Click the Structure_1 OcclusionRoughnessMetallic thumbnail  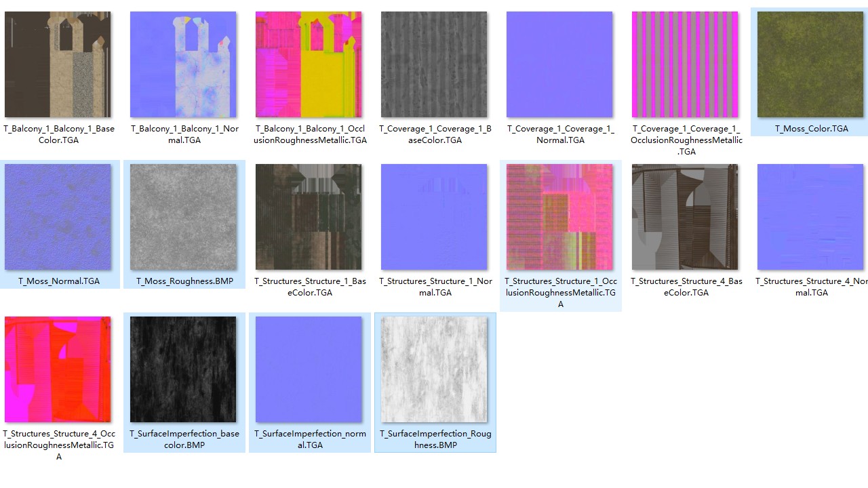(x=559, y=217)
